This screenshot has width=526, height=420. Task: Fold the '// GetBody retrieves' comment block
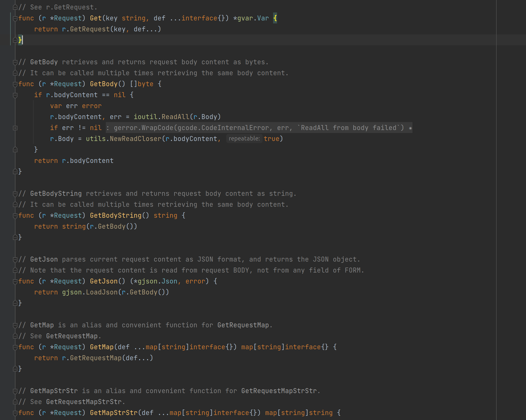[x=15, y=62]
